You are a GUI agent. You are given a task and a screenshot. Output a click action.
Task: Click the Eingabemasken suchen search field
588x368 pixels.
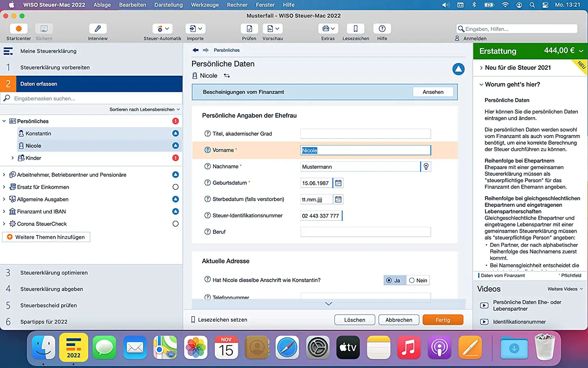click(x=94, y=98)
